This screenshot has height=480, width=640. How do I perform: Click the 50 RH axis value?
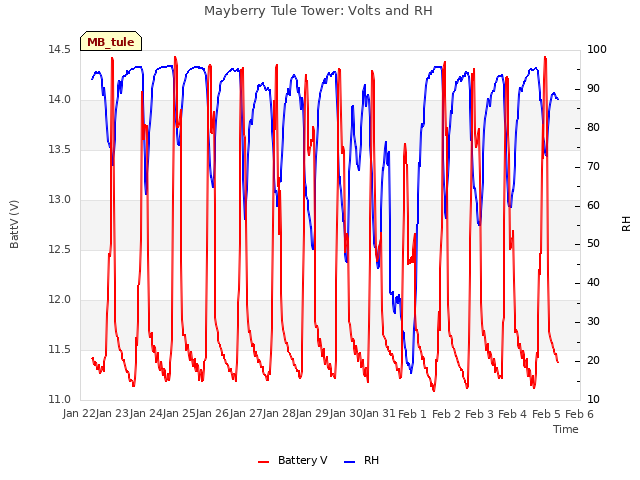(x=593, y=244)
